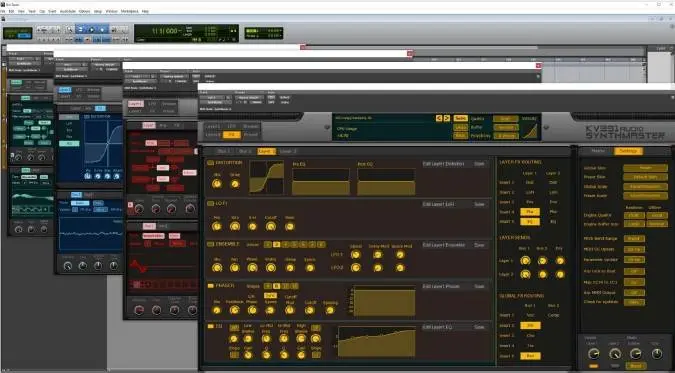Click the Post EQ display in Distortion

[386, 181]
